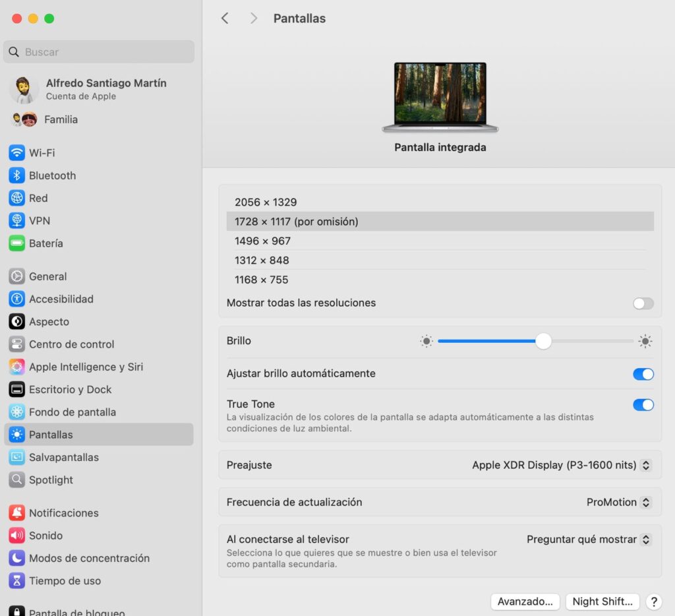This screenshot has width=675, height=616.
Task: Select resolution 2056 × 1329
Action: coord(440,202)
